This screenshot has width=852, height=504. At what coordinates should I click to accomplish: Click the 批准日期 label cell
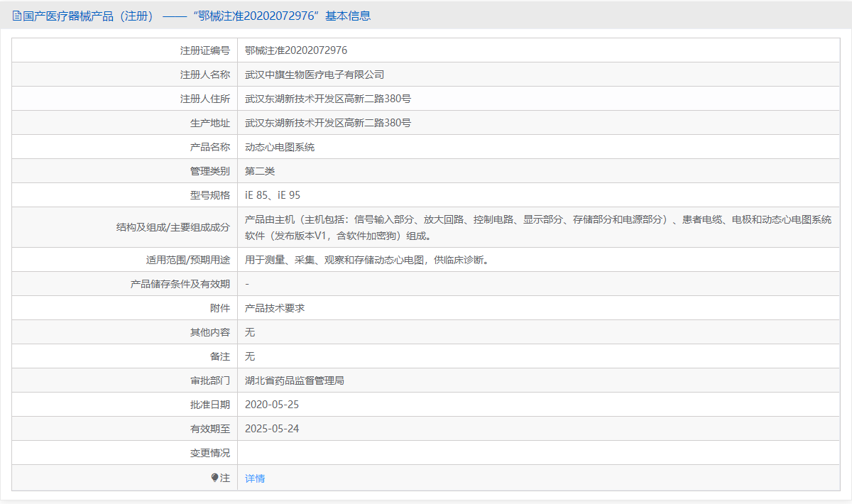click(124, 405)
